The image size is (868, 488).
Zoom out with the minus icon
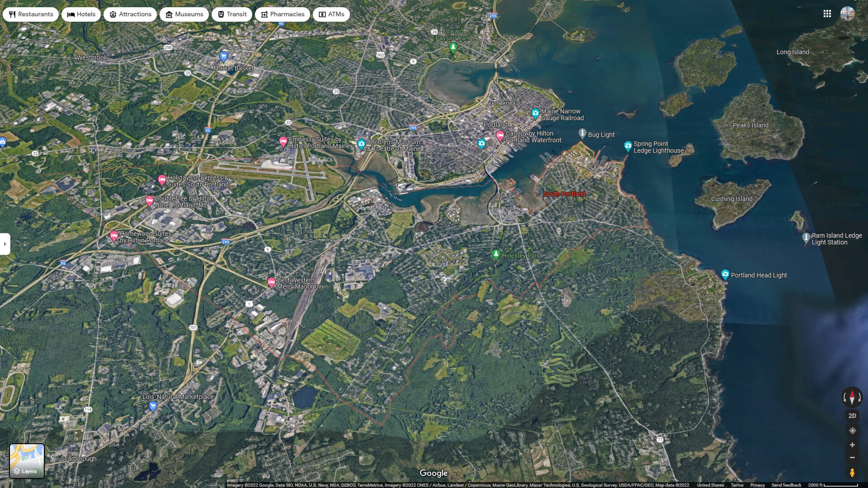point(852,458)
